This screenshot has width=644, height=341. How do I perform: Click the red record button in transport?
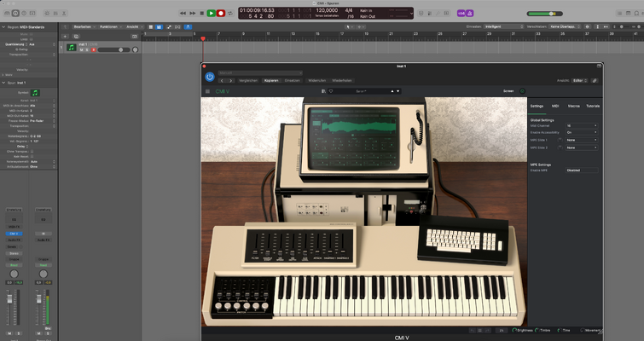click(221, 13)
